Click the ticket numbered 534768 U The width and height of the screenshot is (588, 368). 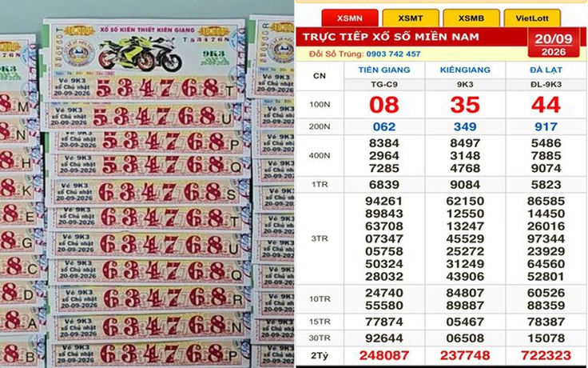point(144,117)
